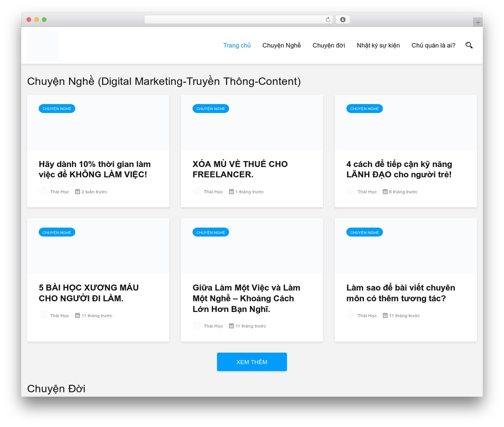Open article Hãy dành 10% thời gian
504x427 pixels.
coord(94,169)
